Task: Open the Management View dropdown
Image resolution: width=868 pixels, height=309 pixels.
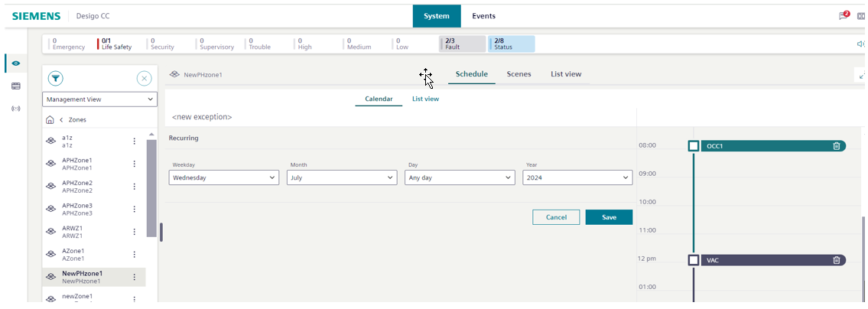Action: tap(99, 99)
